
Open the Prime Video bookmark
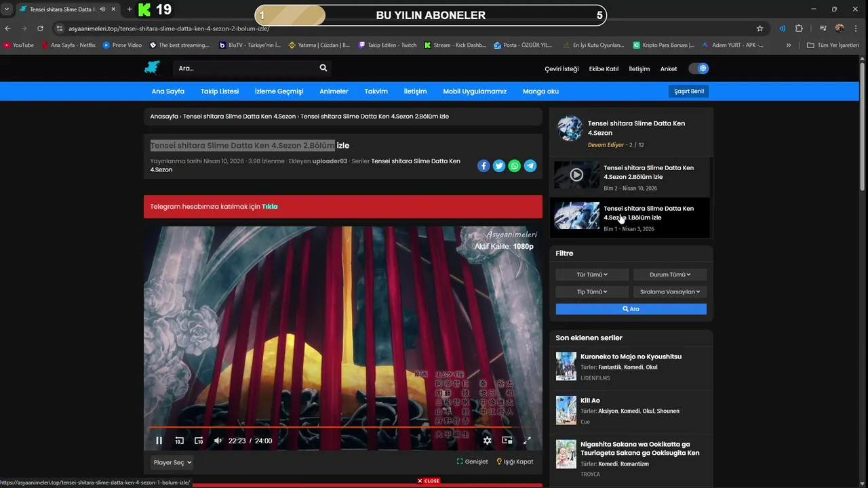122,45
